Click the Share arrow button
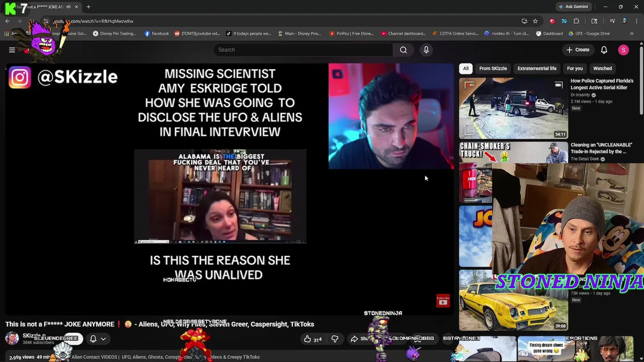The width and height of the screenshot is (644, 362). (x=359, y=339)
